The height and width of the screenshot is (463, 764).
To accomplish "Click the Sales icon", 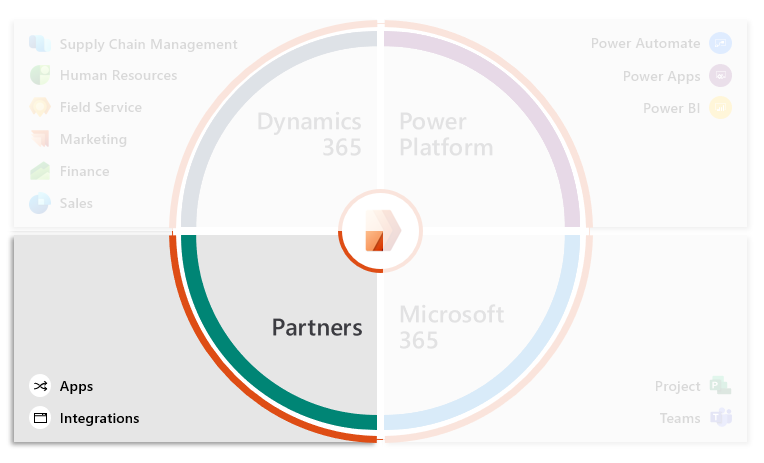I will pos(40,203).
